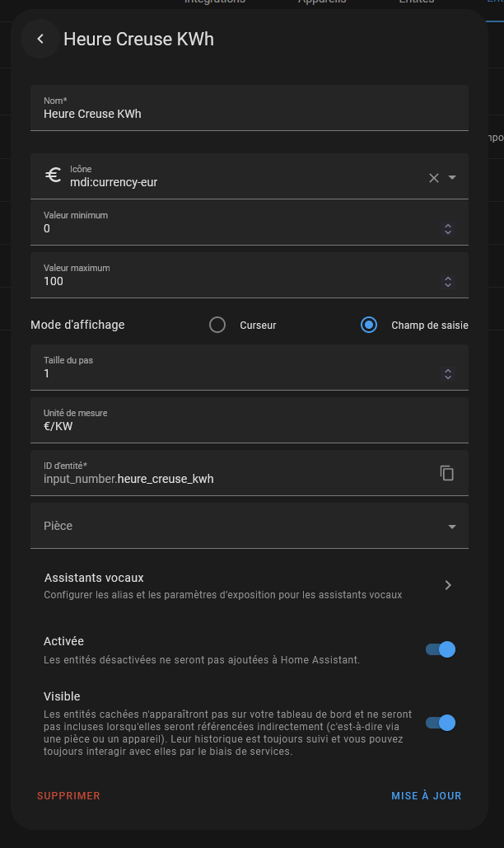Toggle the Activée switch
This screenshot has width=504, height=848.
click(441, 649)
